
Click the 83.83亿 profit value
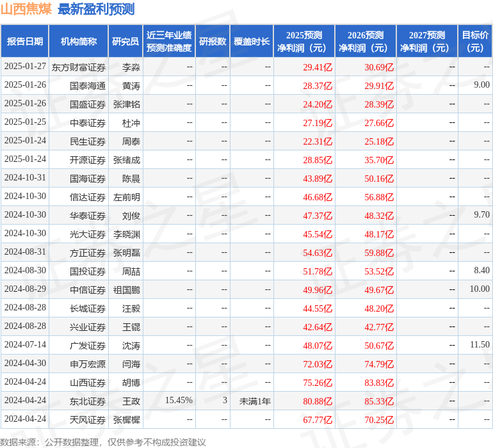[x=379, y=383]
